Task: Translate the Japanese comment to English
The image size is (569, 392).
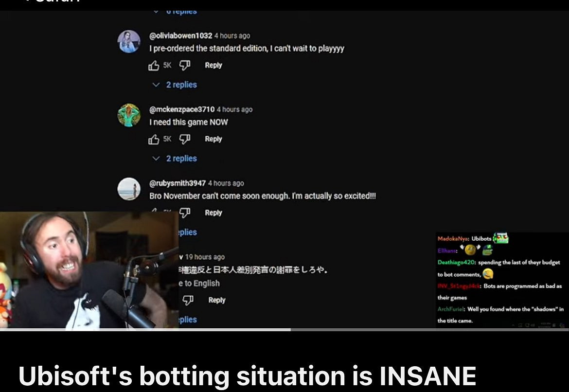Action: [x=199, y=283]
